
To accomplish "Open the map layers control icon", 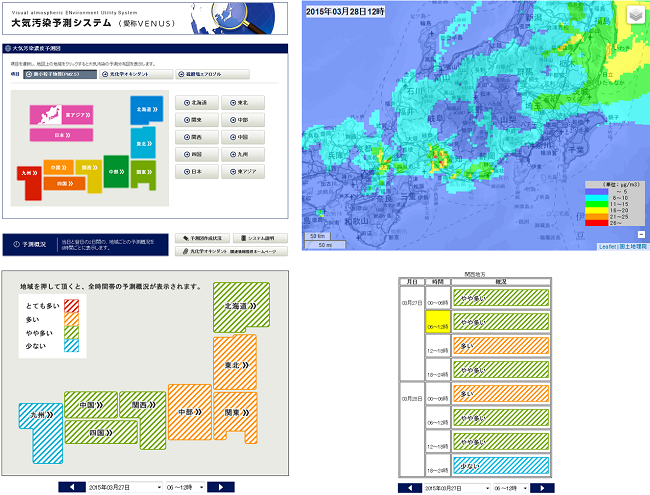I will [x=635, y=15].
